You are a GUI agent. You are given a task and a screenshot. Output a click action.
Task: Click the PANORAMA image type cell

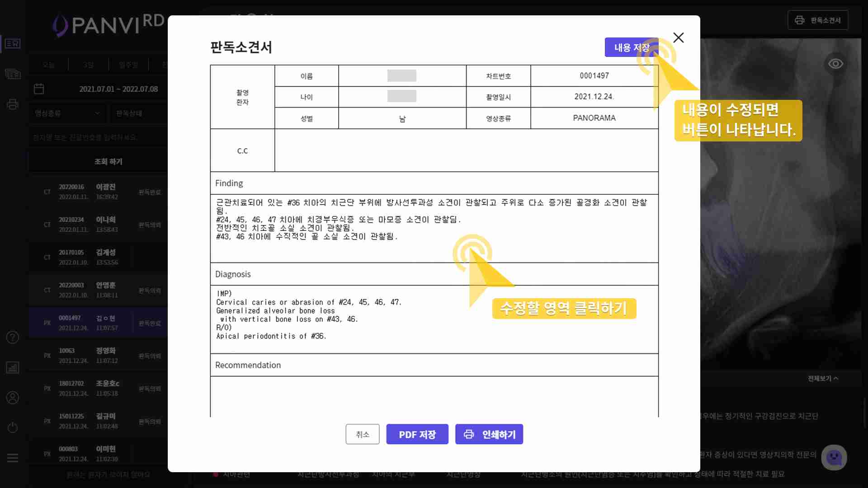point(594,118)
